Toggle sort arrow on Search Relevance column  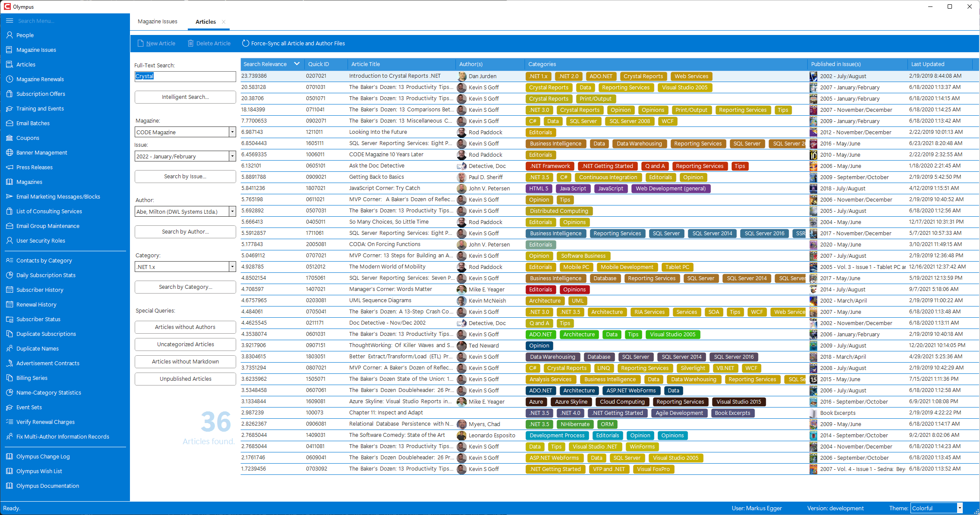(297, 64)
